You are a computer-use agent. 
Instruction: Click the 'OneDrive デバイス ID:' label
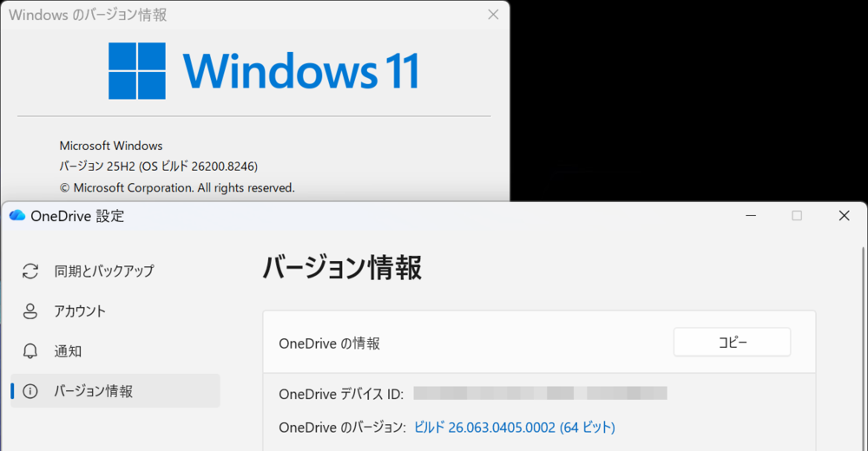[x=341, y=394]
